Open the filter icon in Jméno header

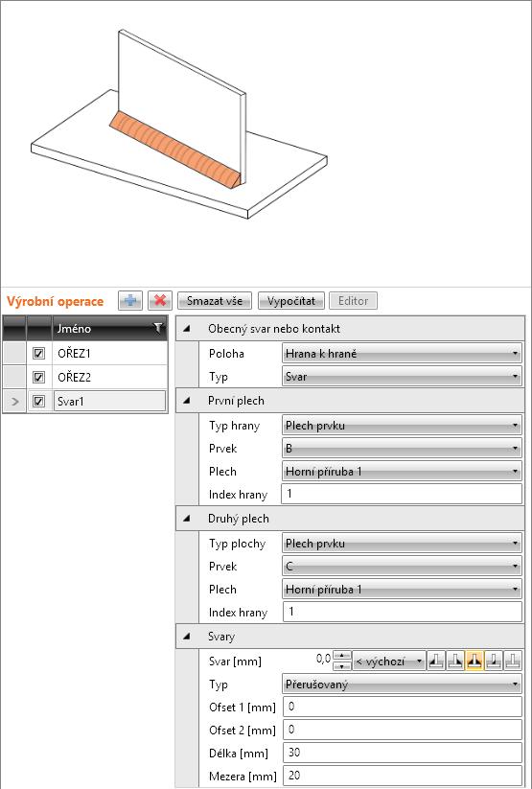click(158, 328)
